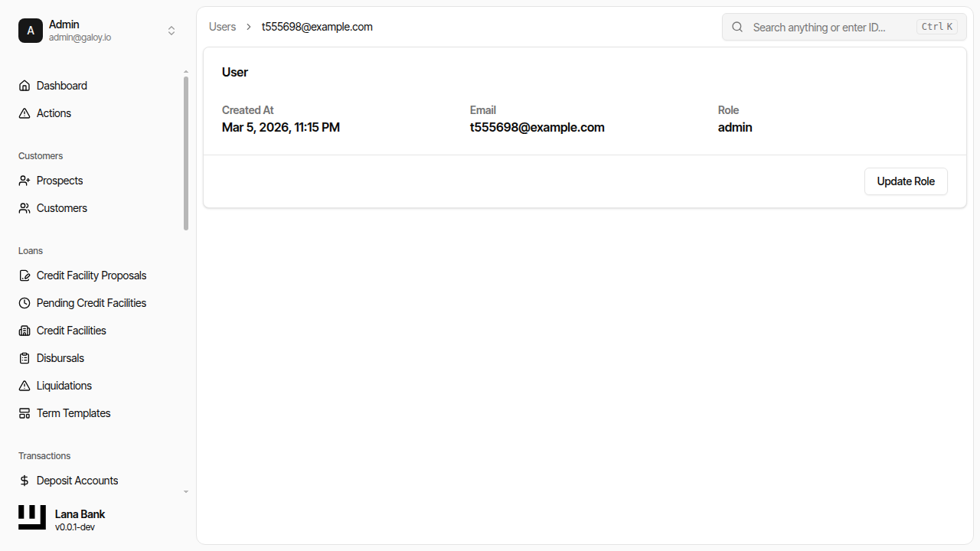Click the Actions warning triangle icon
Image resolution: width=980 pixels, height=551 pixels.
point(24,113)
